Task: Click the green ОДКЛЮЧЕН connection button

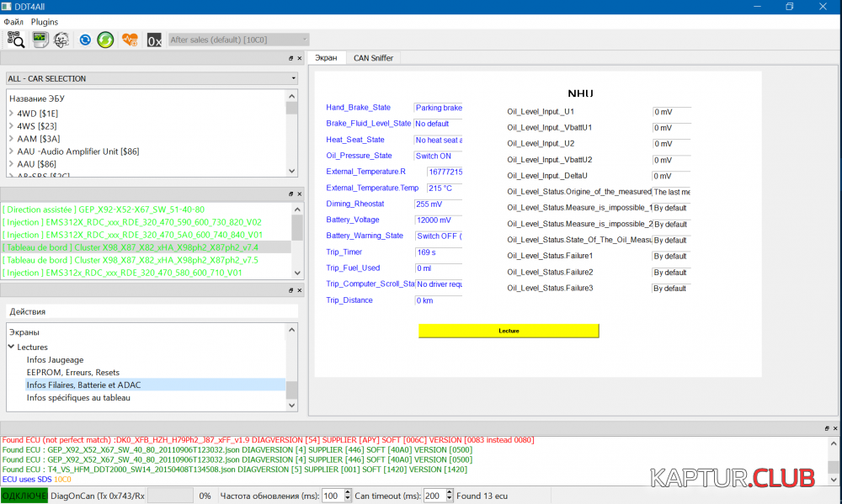Action: tap(24, 496)
